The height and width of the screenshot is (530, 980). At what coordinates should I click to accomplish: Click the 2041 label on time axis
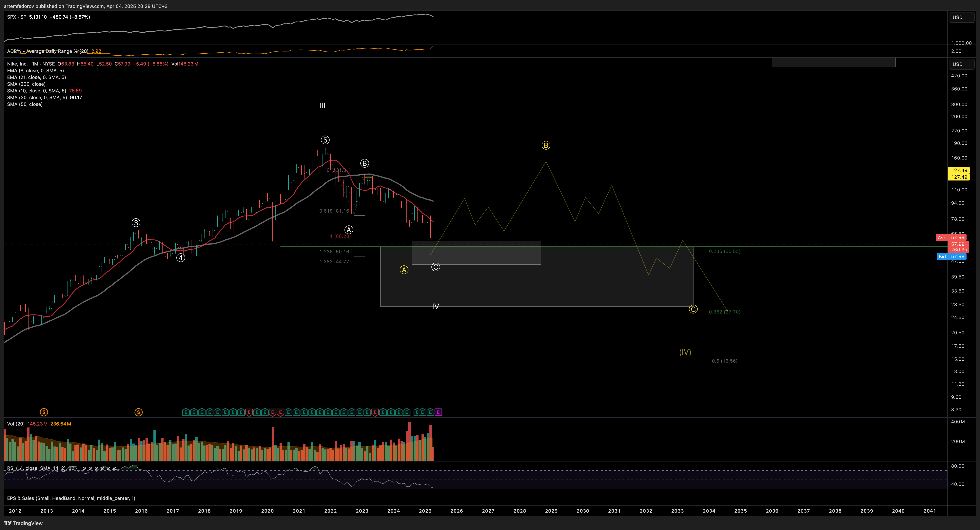(x=930, y=511)
